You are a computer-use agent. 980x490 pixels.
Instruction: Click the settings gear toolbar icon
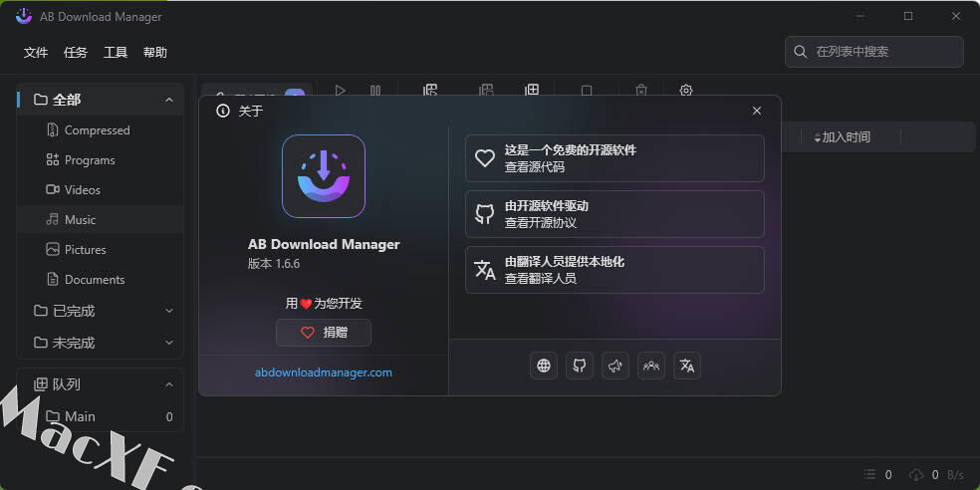(685, 90)
